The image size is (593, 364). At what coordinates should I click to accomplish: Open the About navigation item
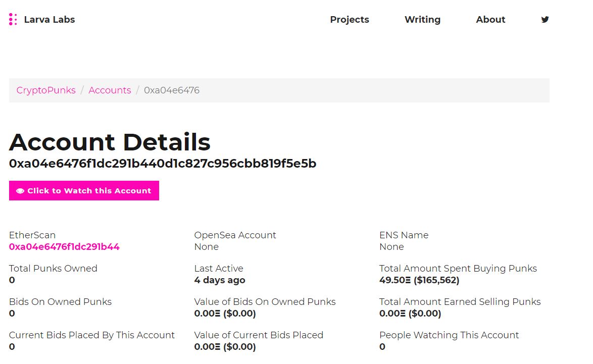[x=490, y=20]
